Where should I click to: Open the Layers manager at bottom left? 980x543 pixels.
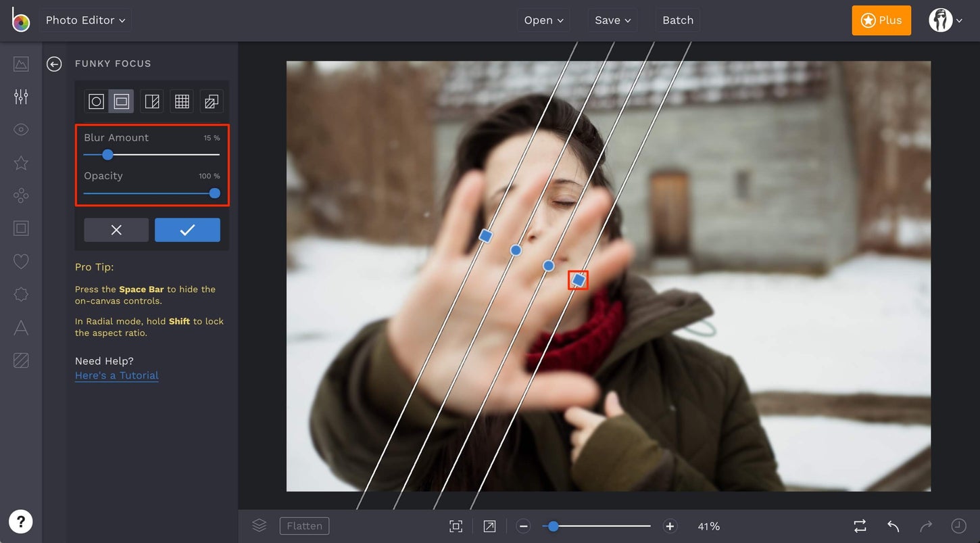pyautogui.click(x=259, y=525)
